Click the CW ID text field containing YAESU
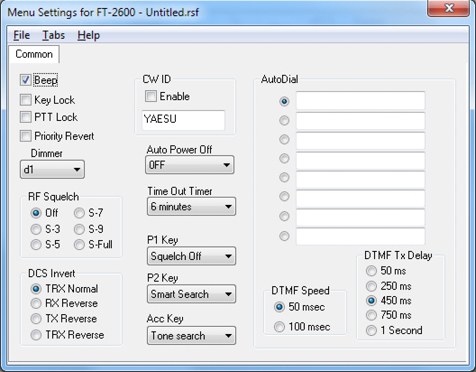Image resolution: width=476 pixels, height=372 pixels. [183, 120]
